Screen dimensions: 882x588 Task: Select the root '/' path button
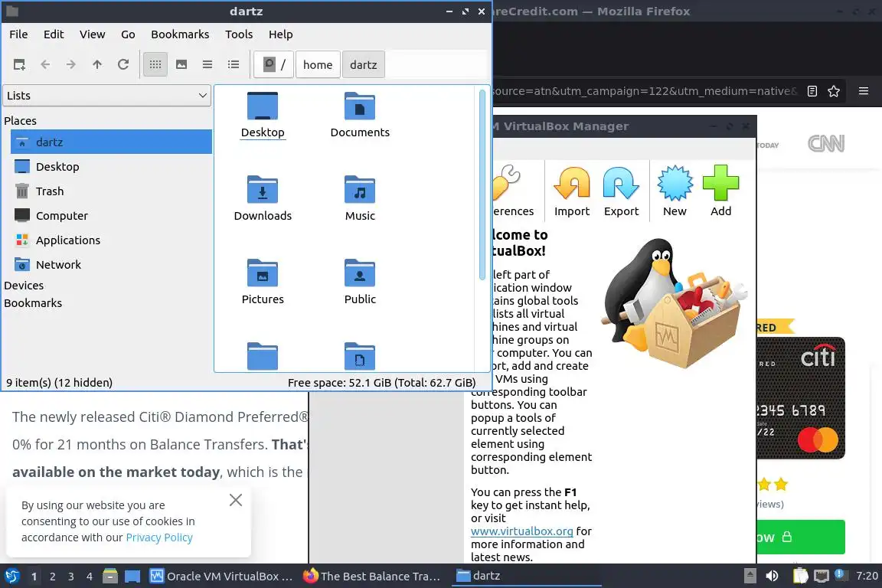[x=273, y=65]
